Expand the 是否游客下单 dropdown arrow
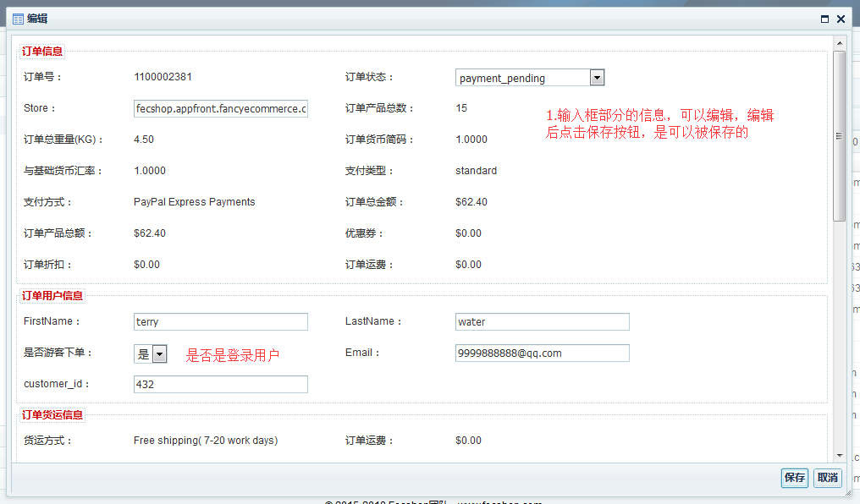 click(x=159, y=354)
